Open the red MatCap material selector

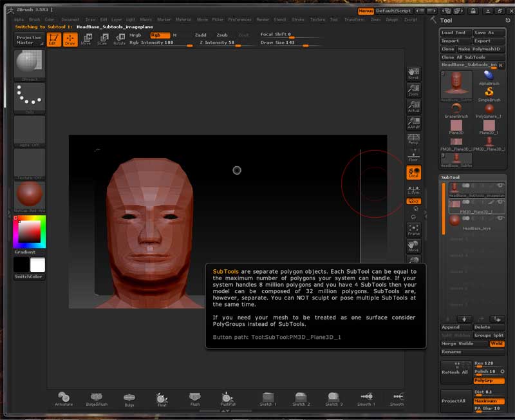click(30, 197)
